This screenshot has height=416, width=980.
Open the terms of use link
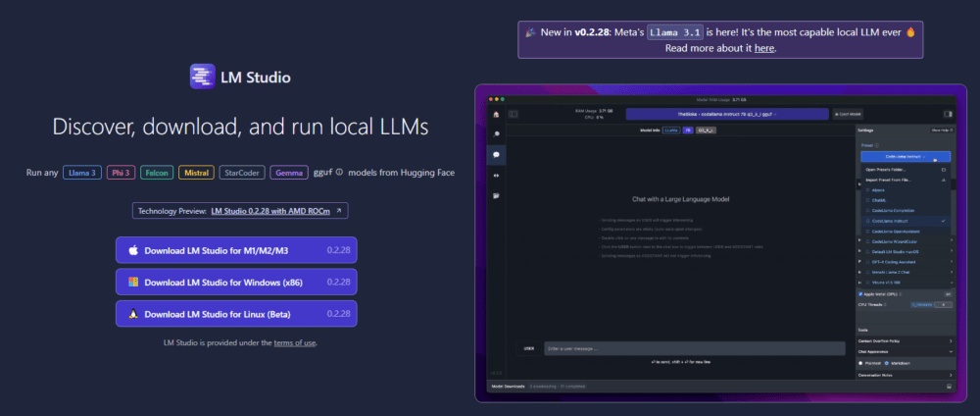point(294,342)
